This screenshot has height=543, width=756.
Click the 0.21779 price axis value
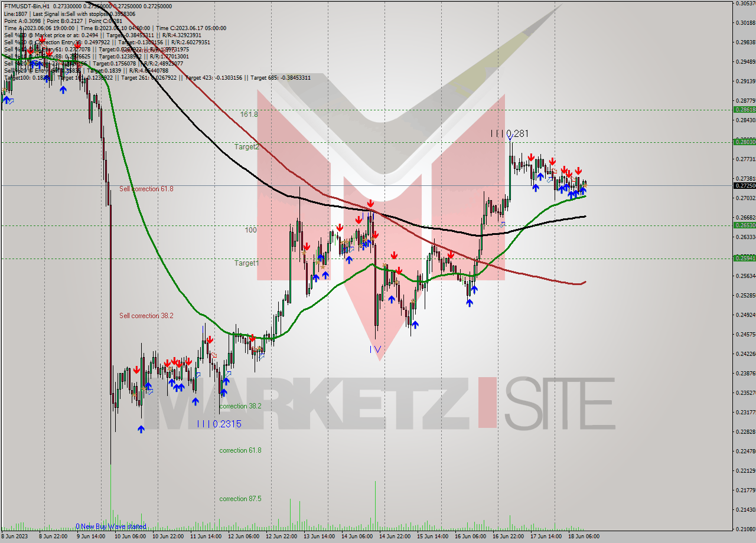(x=745, y=490)
